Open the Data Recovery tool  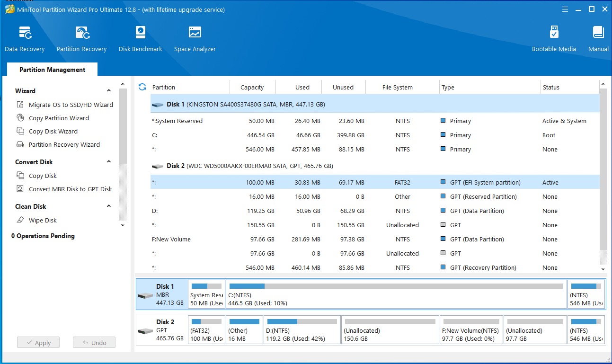coord(25,39)
